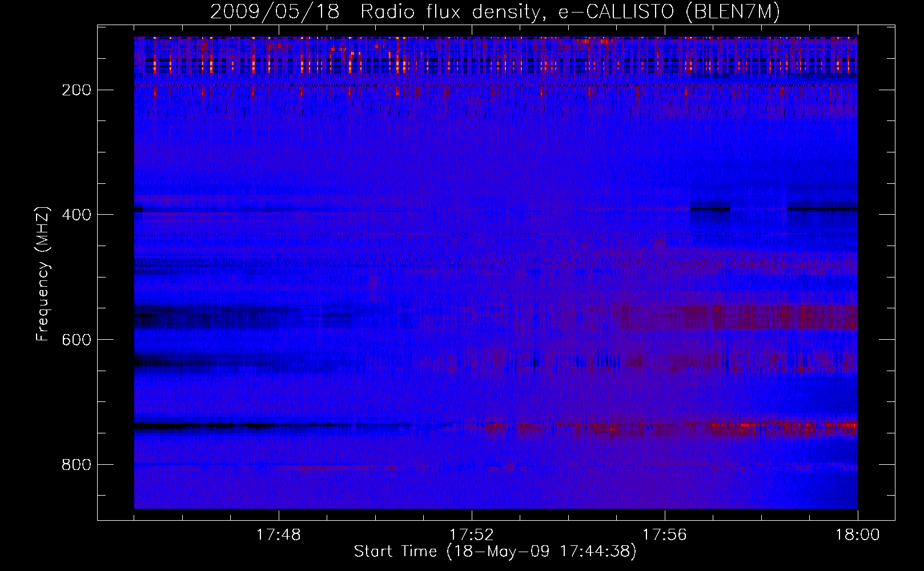
Task: Click the 600 frequency tick label
Action: [x=76, y=340]
